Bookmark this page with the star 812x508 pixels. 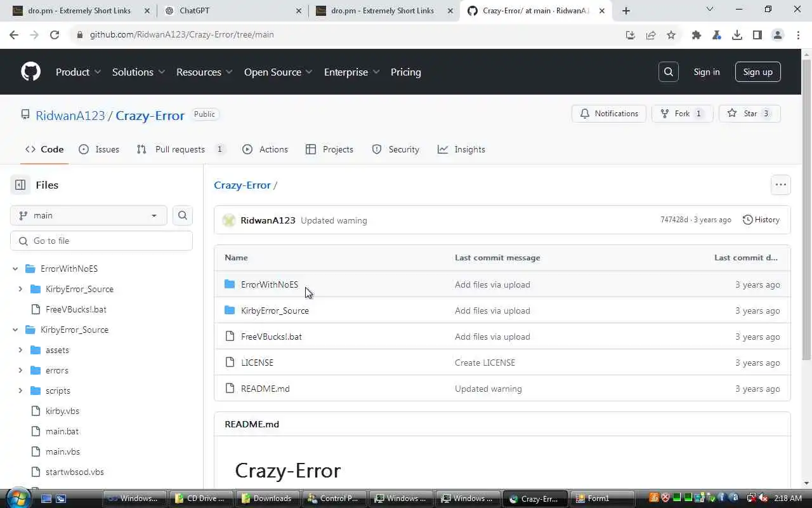tap(671, 35)
